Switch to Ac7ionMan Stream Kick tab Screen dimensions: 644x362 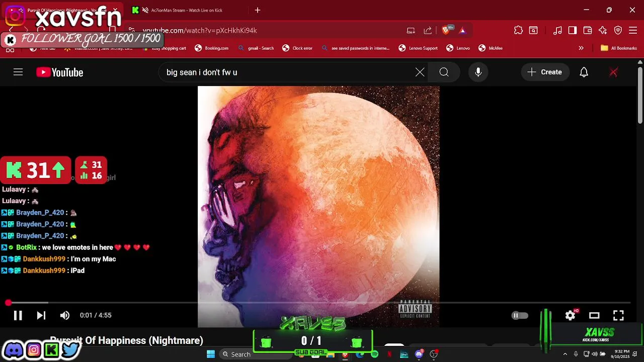click(186, 10)
